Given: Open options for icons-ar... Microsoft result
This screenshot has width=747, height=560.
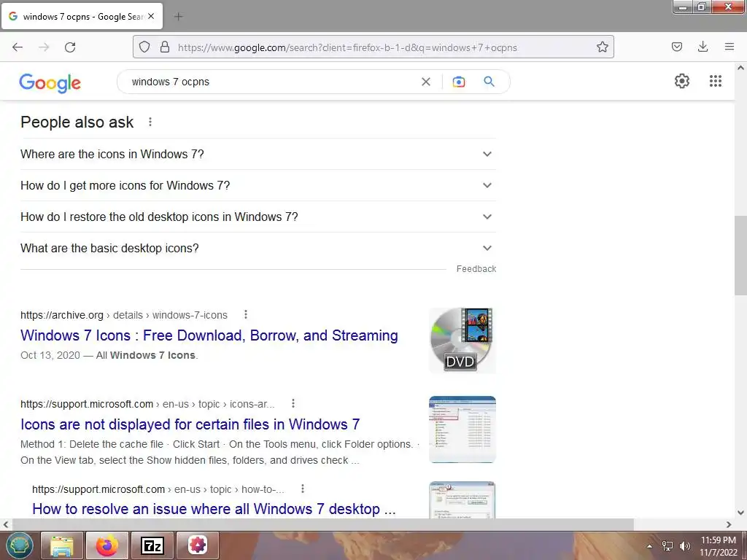Looking at the screenshot, I should click(293, 403).
